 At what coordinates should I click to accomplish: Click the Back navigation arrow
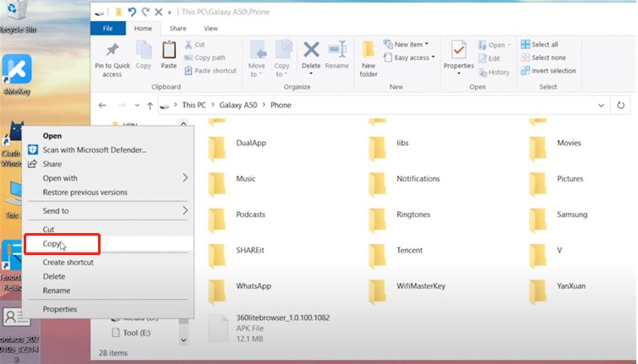pyautogui.click(x=102, y=106)
